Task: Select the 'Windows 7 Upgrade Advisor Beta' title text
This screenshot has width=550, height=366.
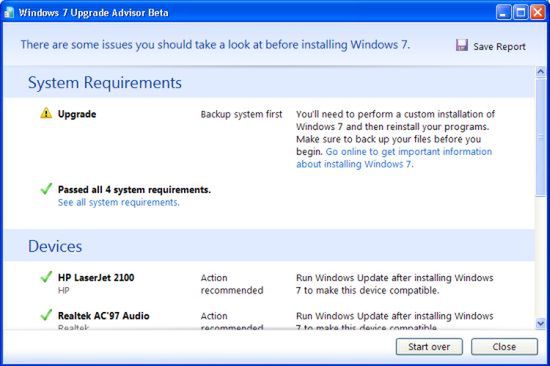Action: [94, 13]
